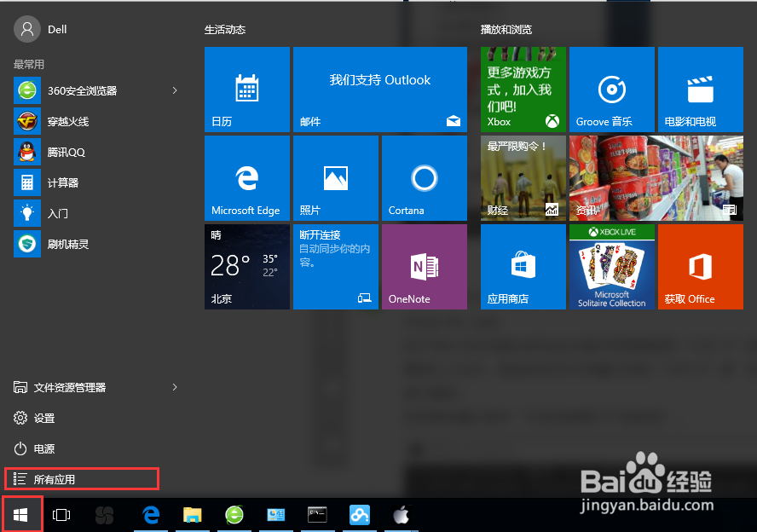
Task: Open the 照片 photos tile
Action: 336,178
